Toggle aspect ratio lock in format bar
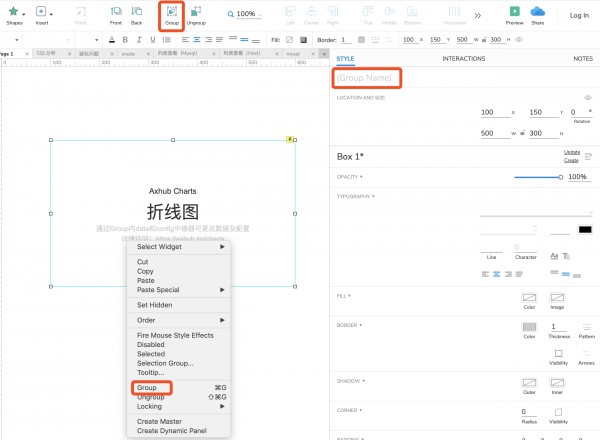 484,39
